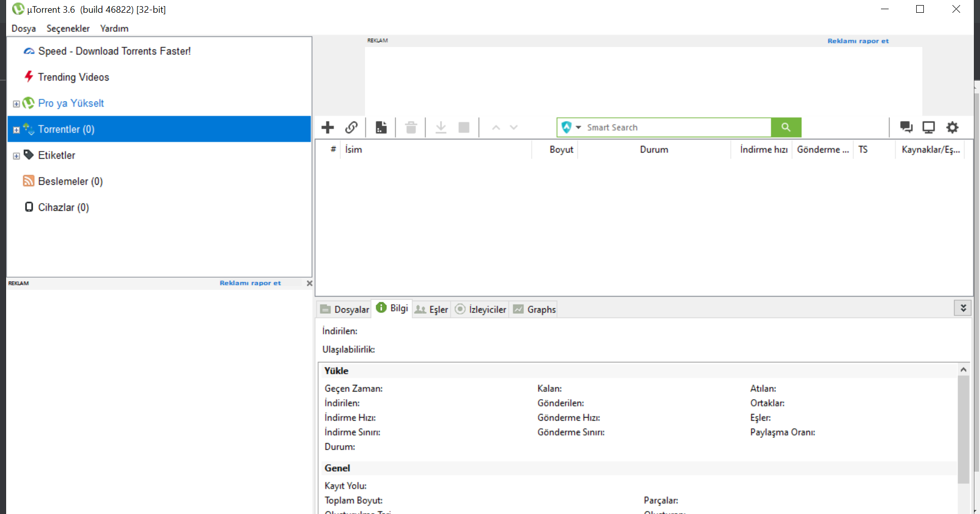
Task: Click the Stop torrent square icon
Action: tap(464, 127)
